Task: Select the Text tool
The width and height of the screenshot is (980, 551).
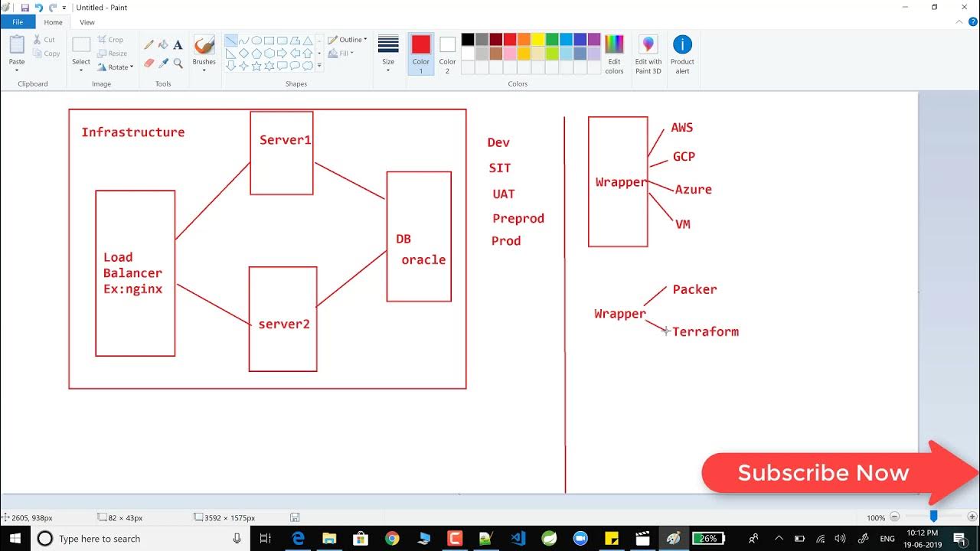Action: coord(178,45)
